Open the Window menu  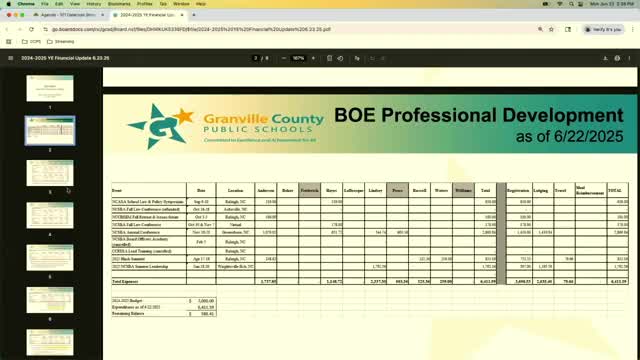click(181, 4)
